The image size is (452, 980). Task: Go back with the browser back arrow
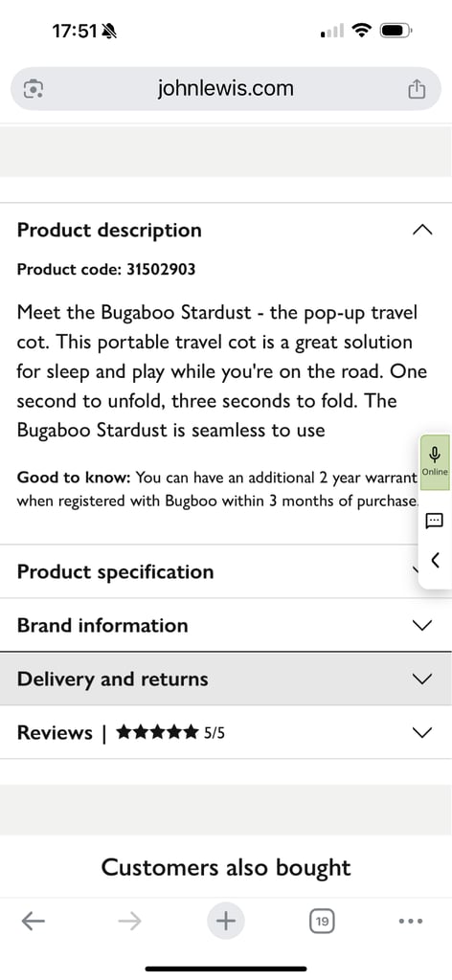(x=34, y=921)
